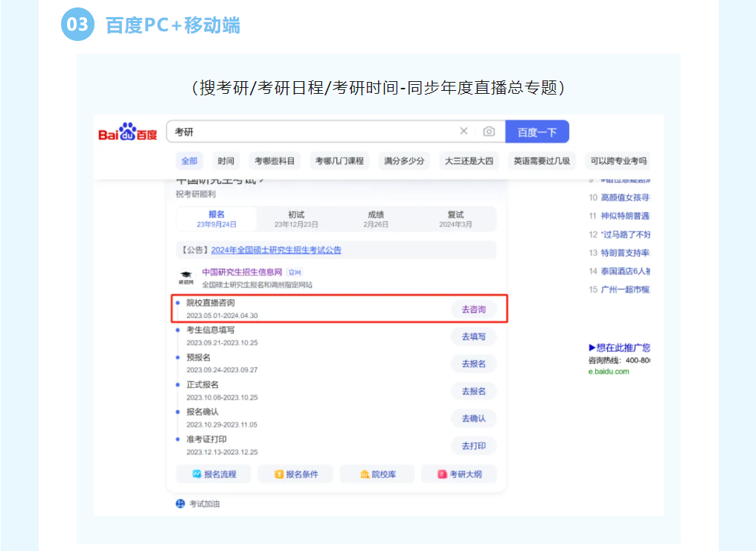Open the 院校库 shortcut
This screenshot has width=756, height=551.
point(377,474)
